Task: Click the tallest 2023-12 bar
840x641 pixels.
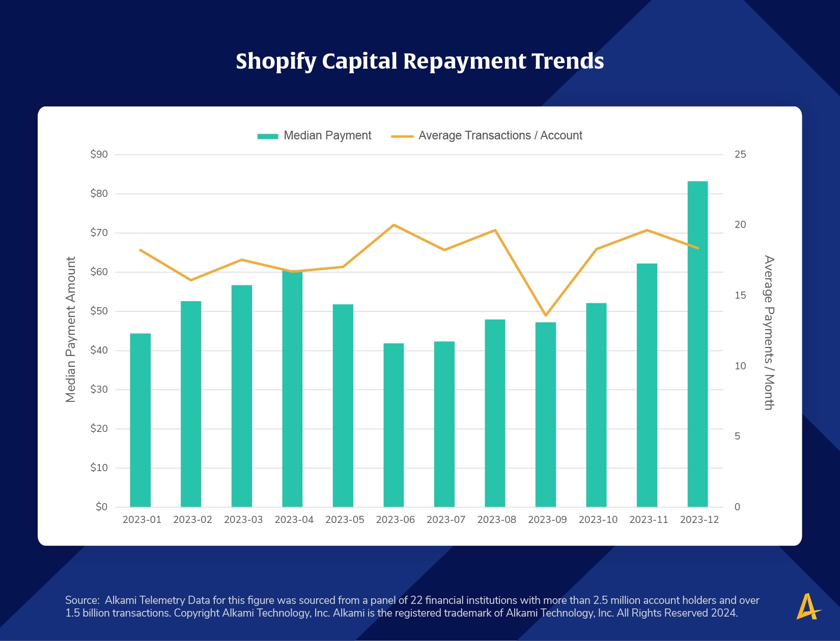Action: coord(697,344)
